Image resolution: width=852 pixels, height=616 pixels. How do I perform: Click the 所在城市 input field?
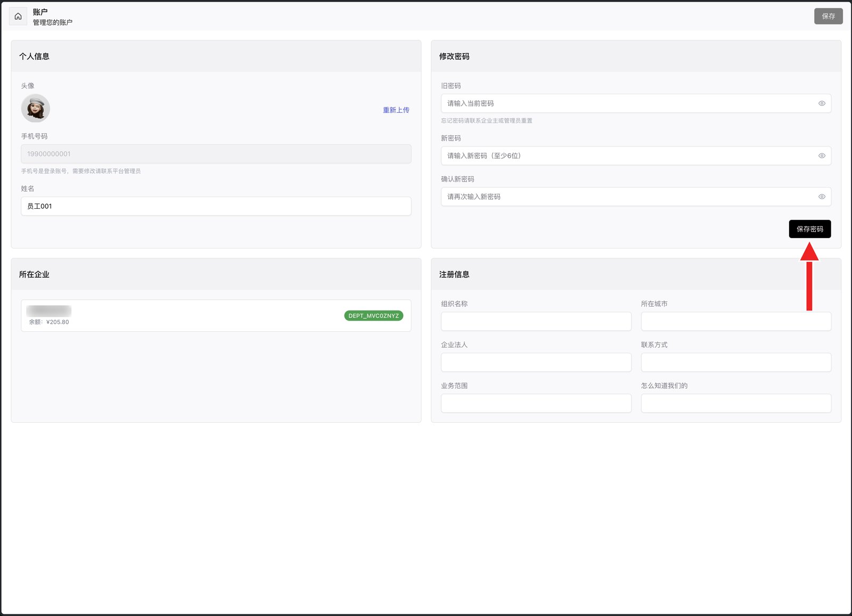coord(736,322)
